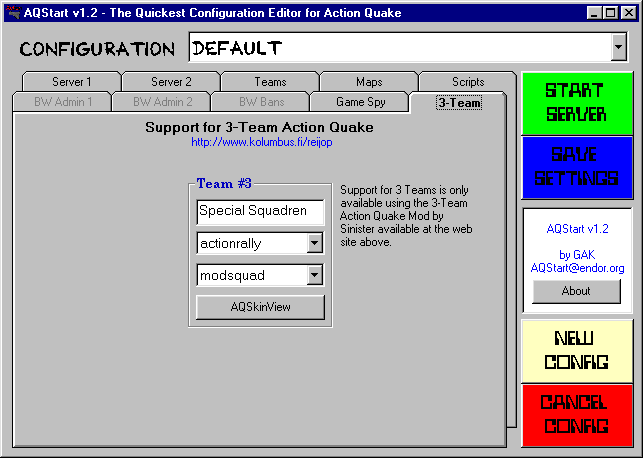The height and width of the screenshot is (458, 643).
Task: Open the Game Spy tab
Action: 360,102
